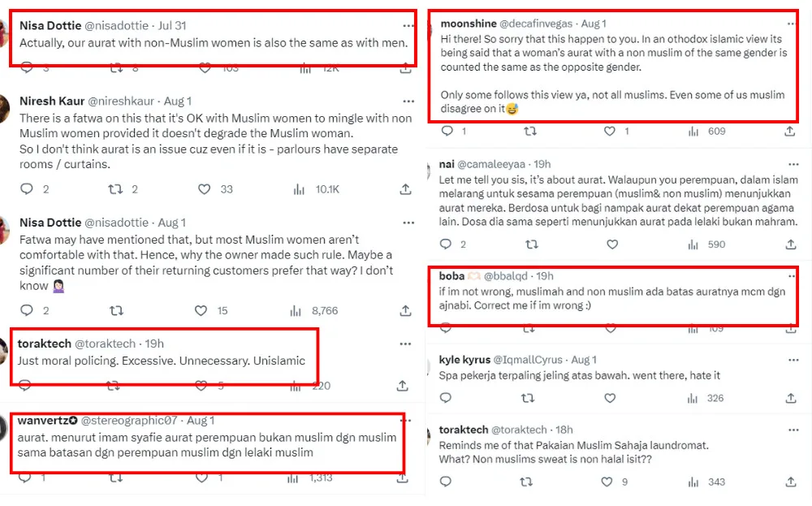Expand more menu on nai's tweet

point(791,163)
